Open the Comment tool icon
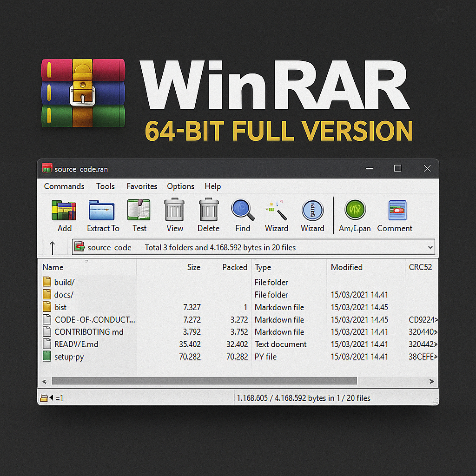The image size is (476, 476). (397, 210)
